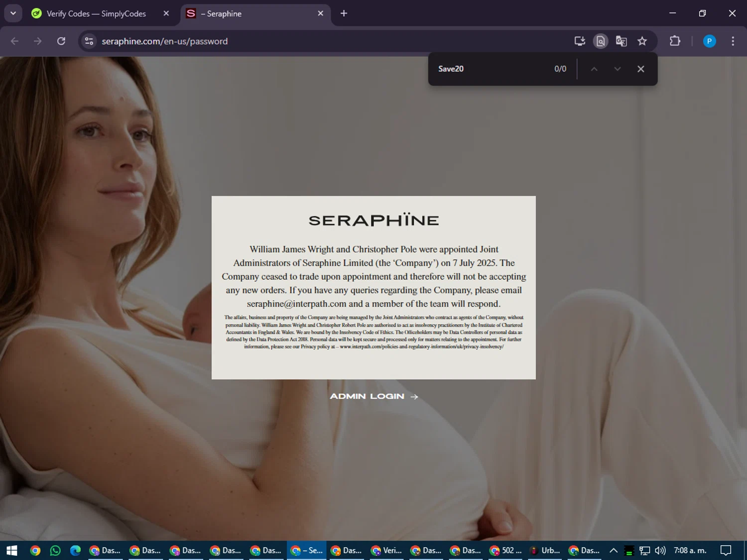
Task: Open a new browser tab
Action: coord(344,13)
